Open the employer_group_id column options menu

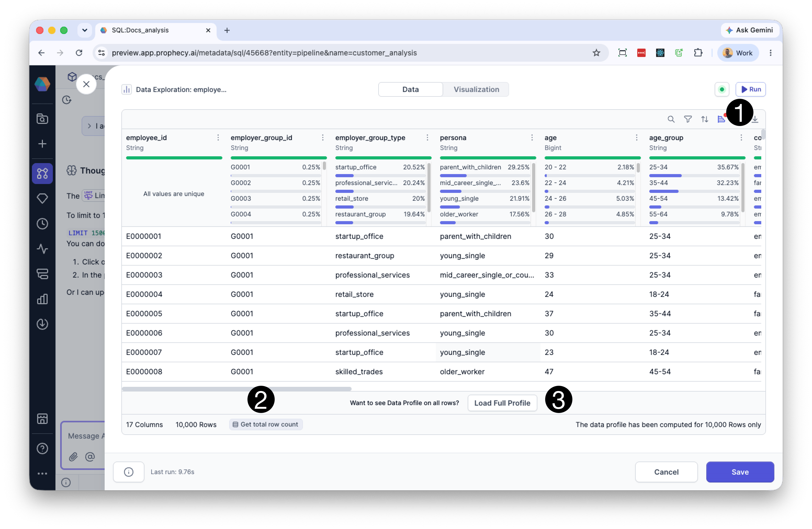pyautogui.click(x=323, y=137)
